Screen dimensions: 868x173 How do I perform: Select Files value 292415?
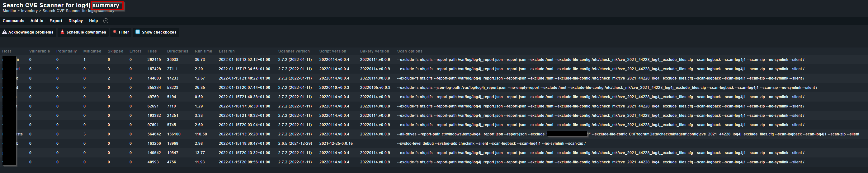coord(154,60)
